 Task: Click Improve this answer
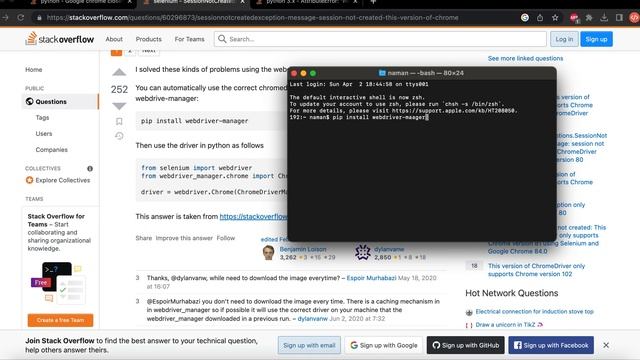[184, 238]
